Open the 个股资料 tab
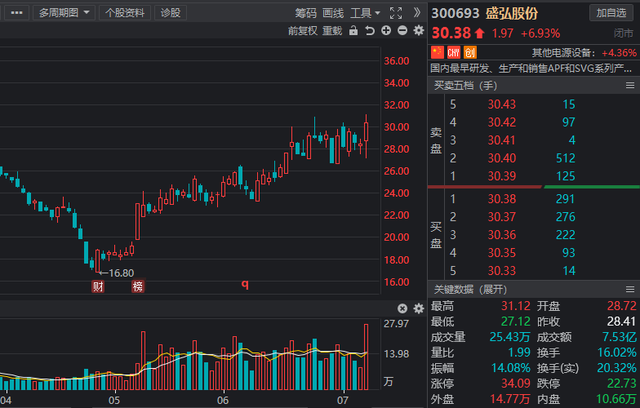The width and height of the screenshot is (640, 408). click(125, 13)
